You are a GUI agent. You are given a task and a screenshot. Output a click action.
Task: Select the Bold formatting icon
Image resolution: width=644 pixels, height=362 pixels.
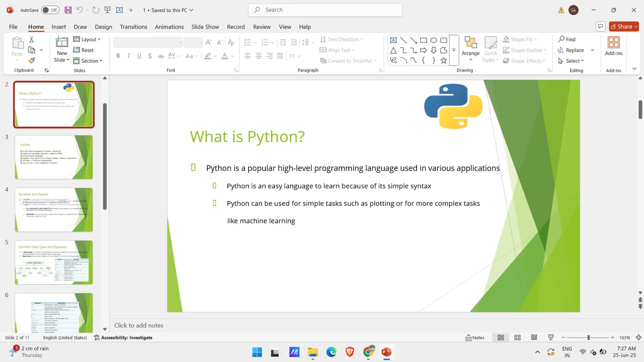click(118, 55)
